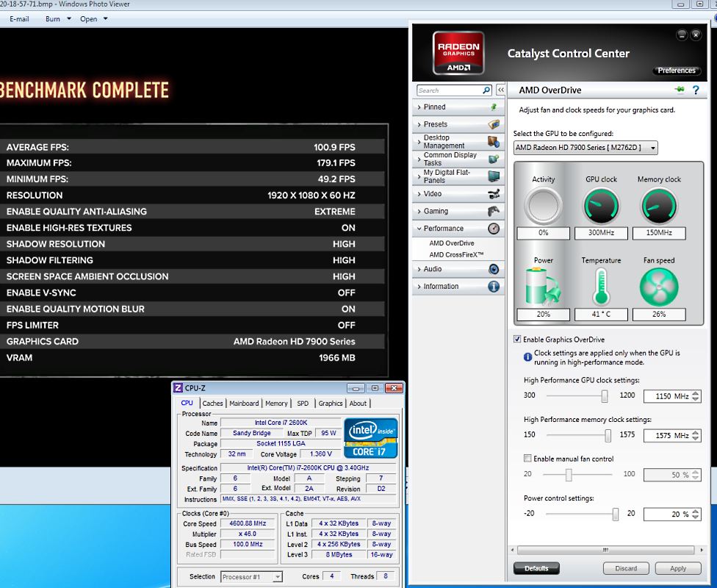
Task: Select AMD OverDrive in the sidebar
Action: click(451, 243)
